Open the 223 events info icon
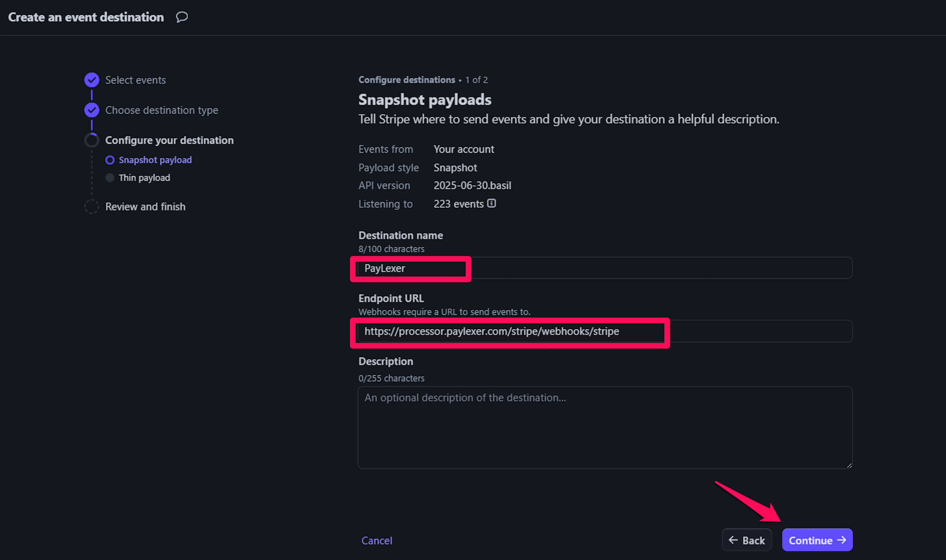The height and width of the screenshot is (560, 946). pyautogui.click(x=491, y=203)
